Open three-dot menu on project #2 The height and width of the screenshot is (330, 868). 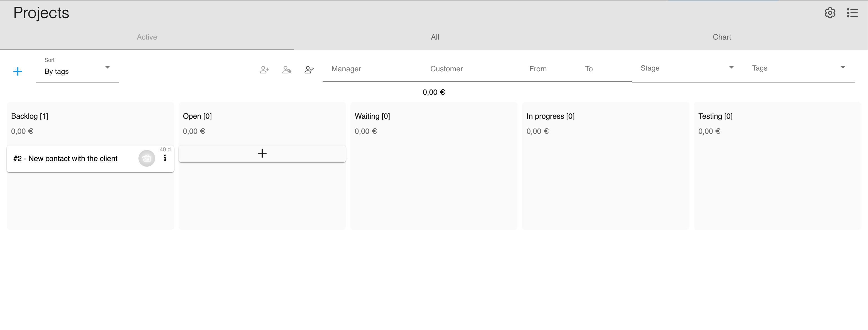165,158
